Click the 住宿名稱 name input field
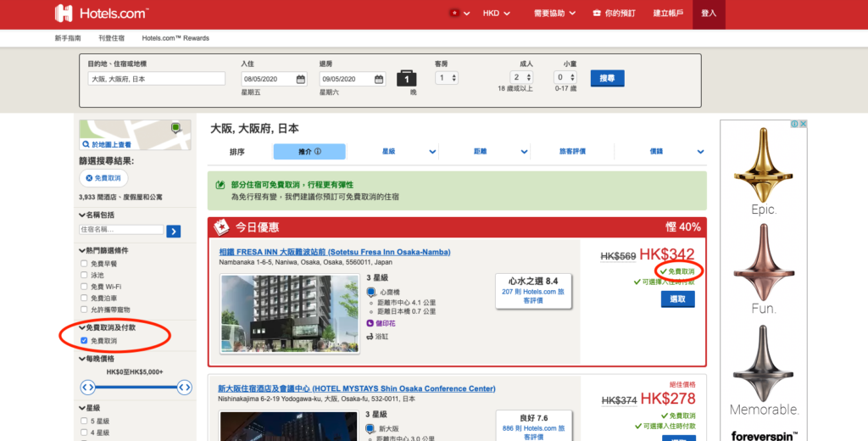Screen dimensions: 868x441 coord(121,229)
